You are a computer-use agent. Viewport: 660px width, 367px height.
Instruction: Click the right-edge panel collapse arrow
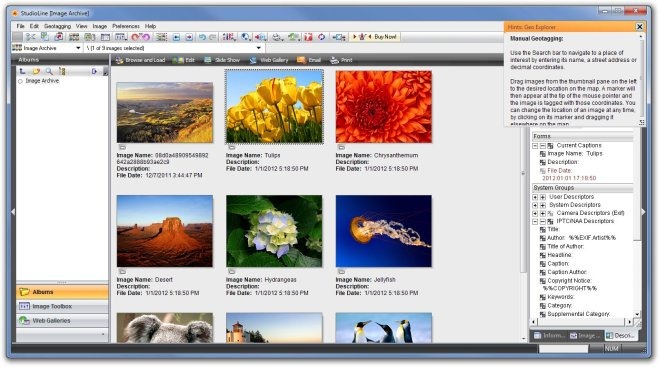[x=643, y=212]
